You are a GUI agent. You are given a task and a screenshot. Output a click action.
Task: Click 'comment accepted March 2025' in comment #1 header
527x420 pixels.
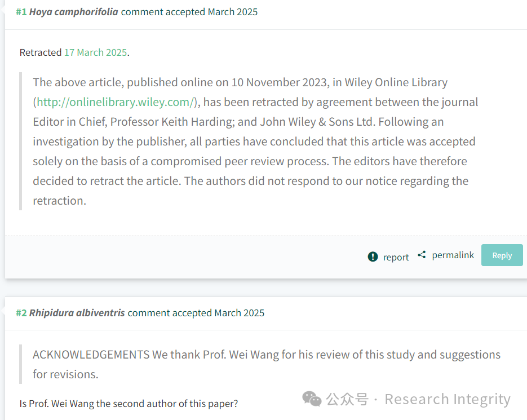(189, 12)
